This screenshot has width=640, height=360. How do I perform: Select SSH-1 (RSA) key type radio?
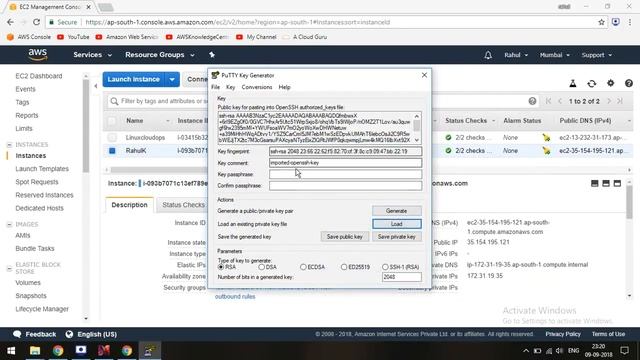point(385,267)
